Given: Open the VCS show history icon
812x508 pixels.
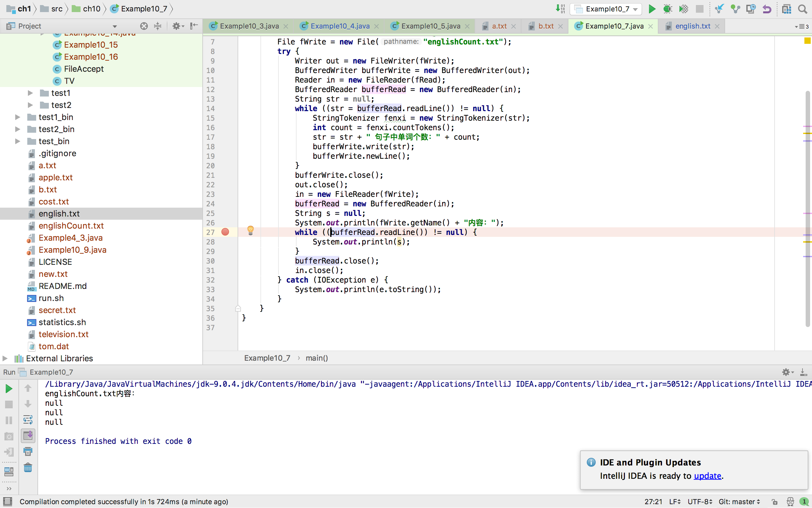Looking at the screenshot, I should coord(751,9).
